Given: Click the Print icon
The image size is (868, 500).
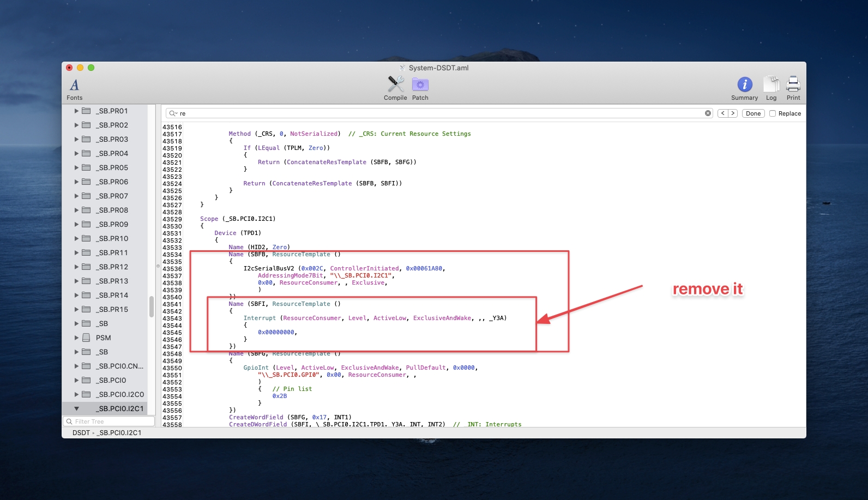Looking at the screenshot, I should pos(793,85).
